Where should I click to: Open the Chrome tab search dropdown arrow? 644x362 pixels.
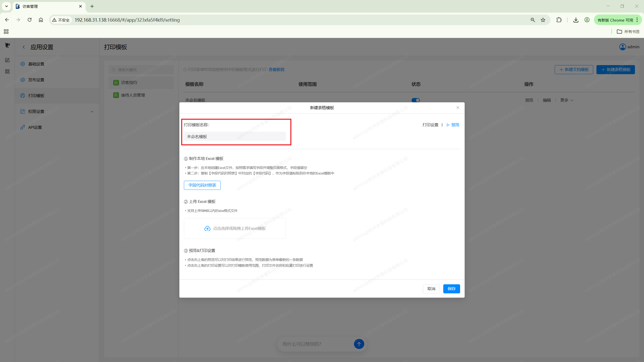point(7,6)
